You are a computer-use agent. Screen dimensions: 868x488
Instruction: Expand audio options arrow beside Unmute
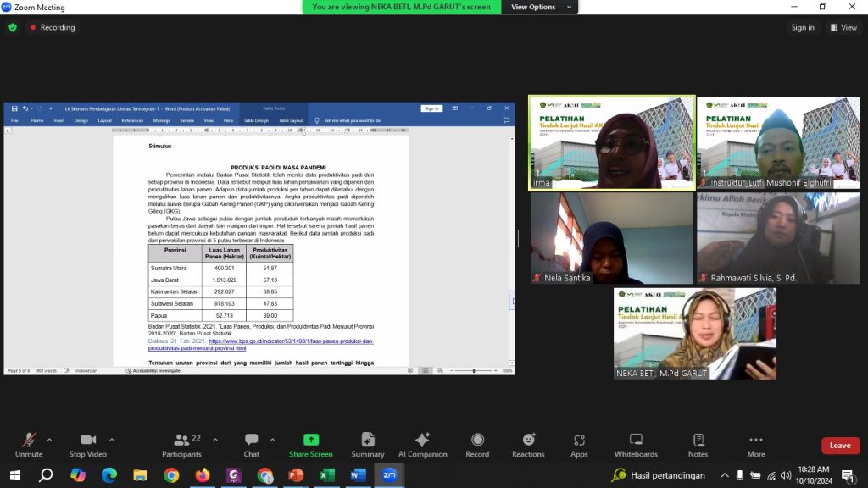(49, 440)
